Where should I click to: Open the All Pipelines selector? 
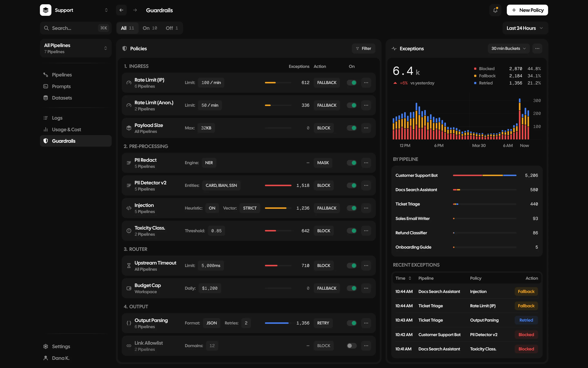(76, 48)
